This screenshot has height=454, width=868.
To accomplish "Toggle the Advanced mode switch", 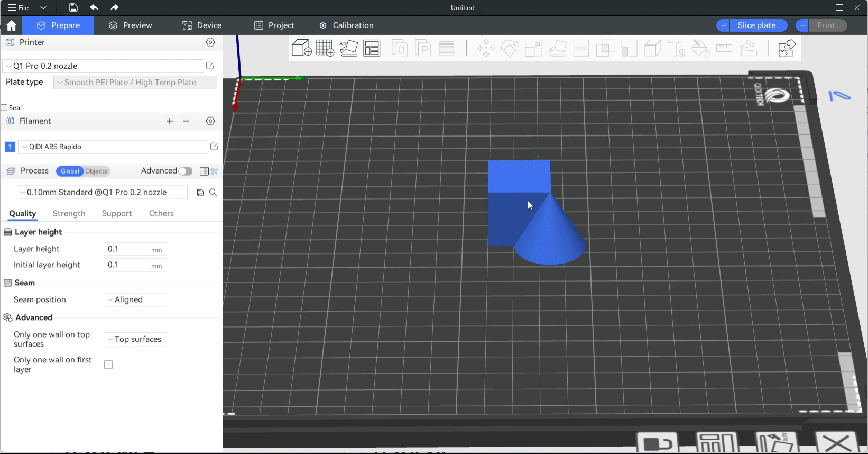I will point(185,171).
